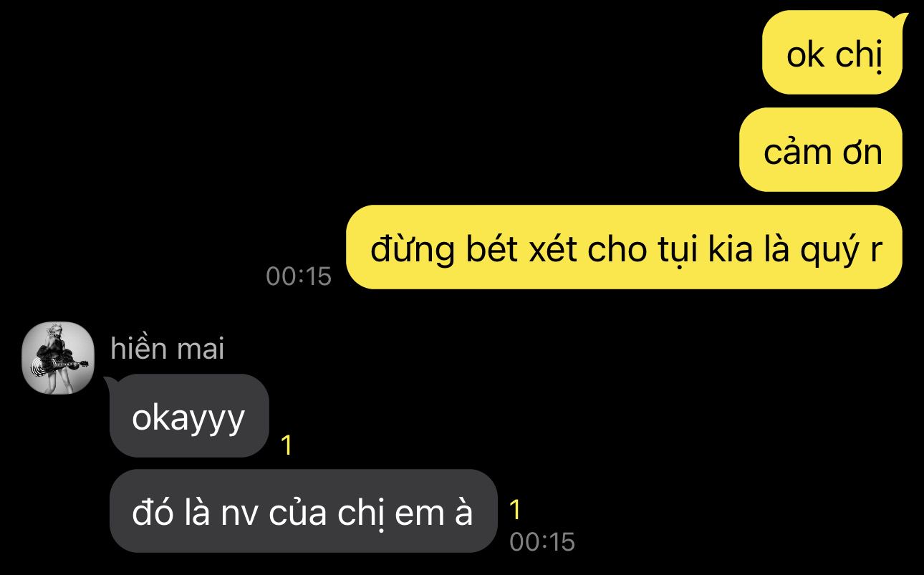Click the word "của" in the gray bubble
Screen dimensions: 924x575
coord(297,512)
